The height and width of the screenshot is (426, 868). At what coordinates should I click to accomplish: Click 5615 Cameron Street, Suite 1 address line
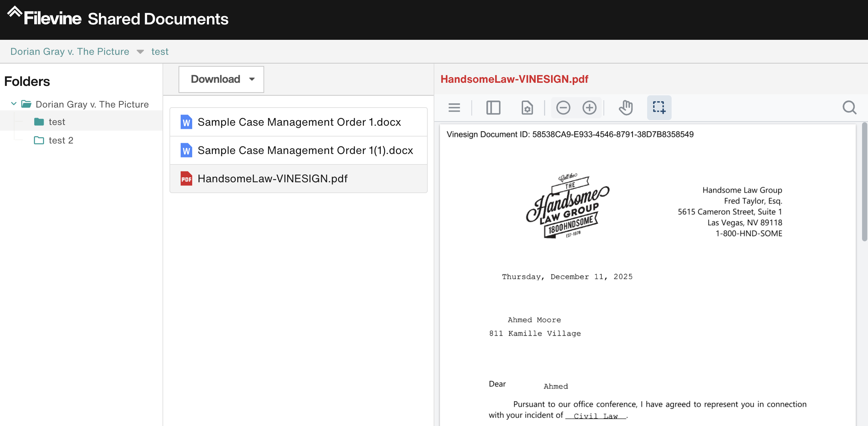pos(730,212)
